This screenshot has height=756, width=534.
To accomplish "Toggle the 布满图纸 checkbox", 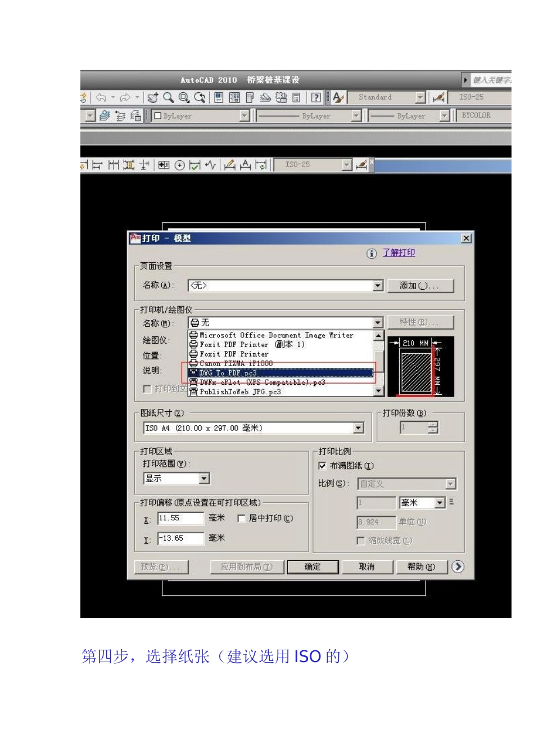I will click(322, 466).
